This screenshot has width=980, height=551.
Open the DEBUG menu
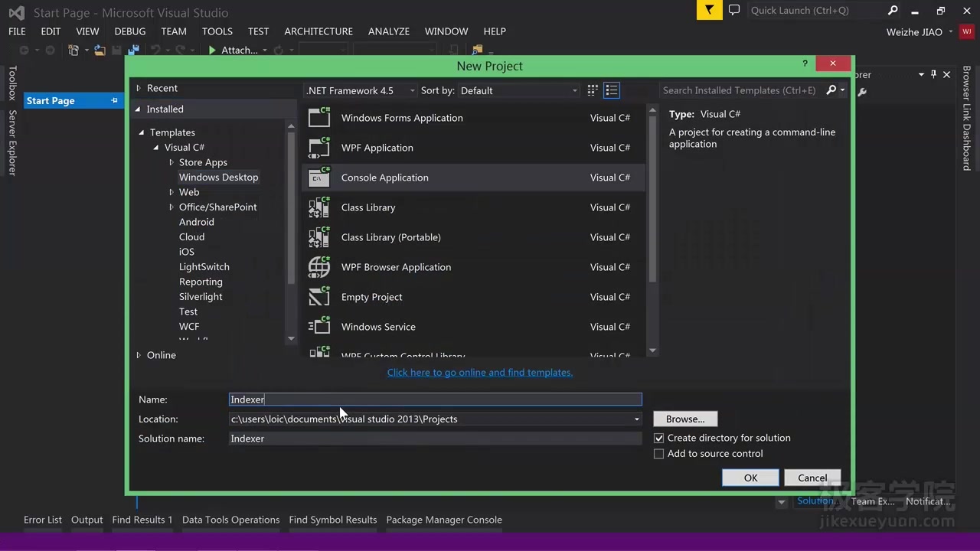click(130, 31)
